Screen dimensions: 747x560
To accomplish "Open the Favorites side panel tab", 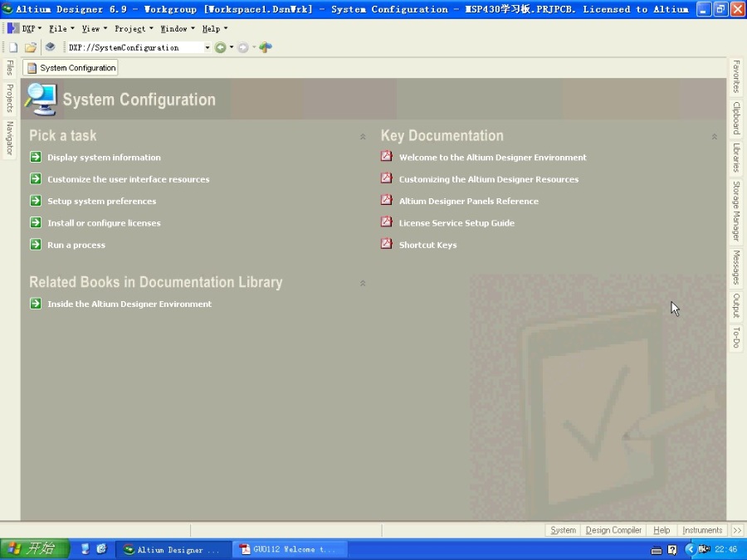I will point(736,76).
